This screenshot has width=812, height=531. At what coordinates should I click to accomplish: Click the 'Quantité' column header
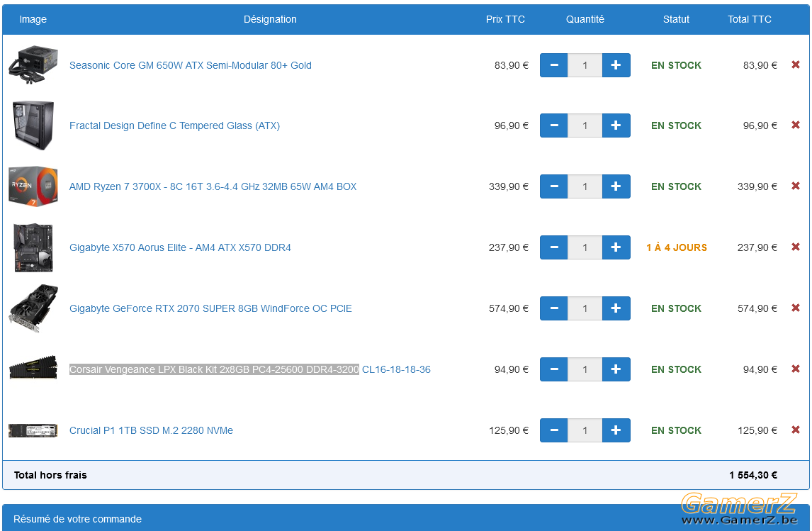[x=585, y=19]
